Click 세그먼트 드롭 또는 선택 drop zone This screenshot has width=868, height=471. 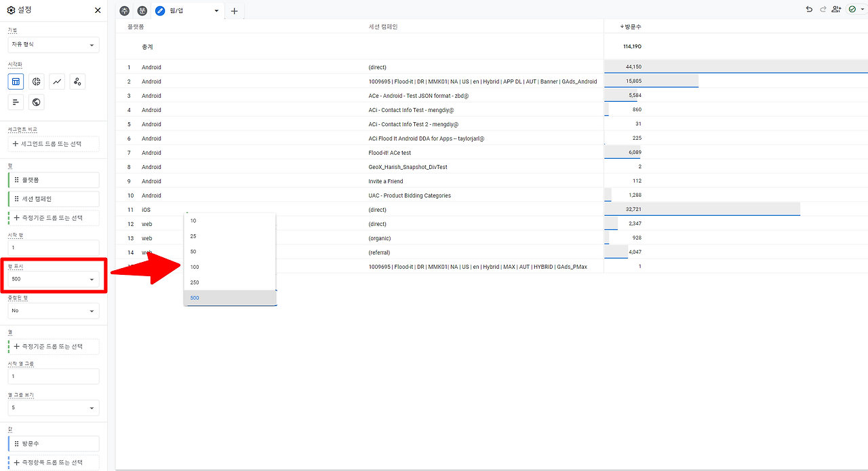[x=53, y=144]
